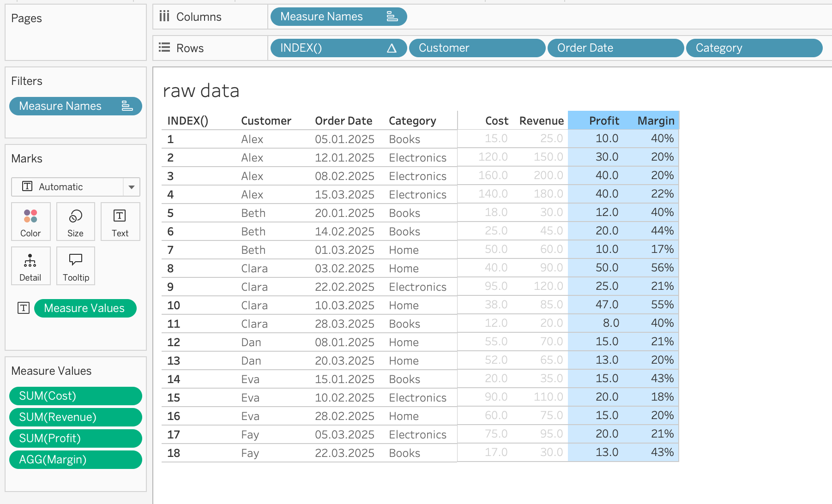Image resolution: width=832 pixels, height=504 pixels.
Task: Click the AGG(Margin) measure value pill
Action: click(x=75, y=460)
